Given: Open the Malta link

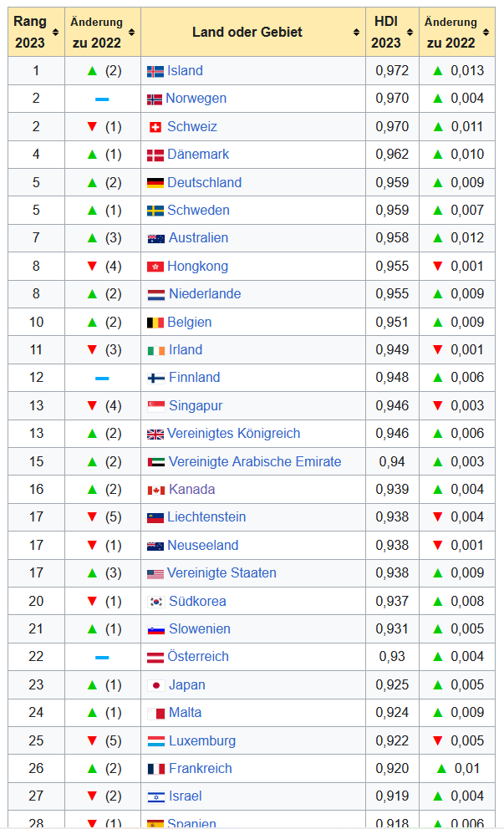Looking at the screenshot, I should [185, 713].
